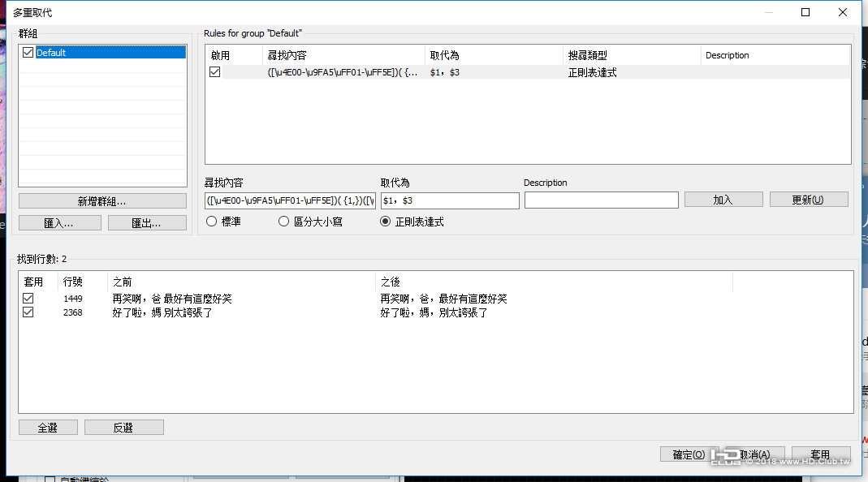Screen dimensions: 868x482
Task: Click line number 2368 in results
Action: [x=73, y=312]
